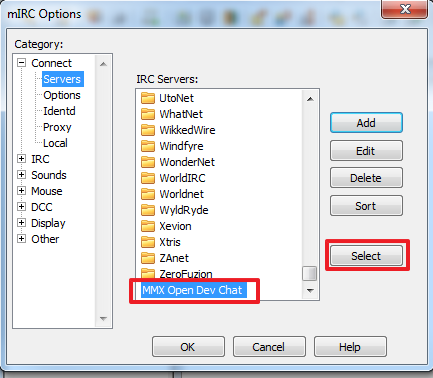
Task: Click the UtoNet folder icon
Action: (x=148, y=98)
